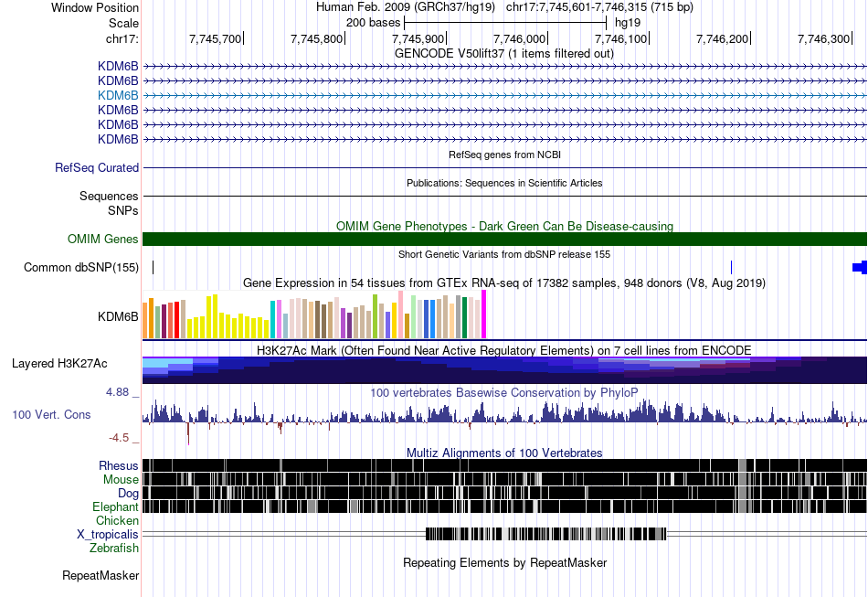Select the Elephant alignment label
The height and width of the screenshot is (597, 868).
coord(115,506)
